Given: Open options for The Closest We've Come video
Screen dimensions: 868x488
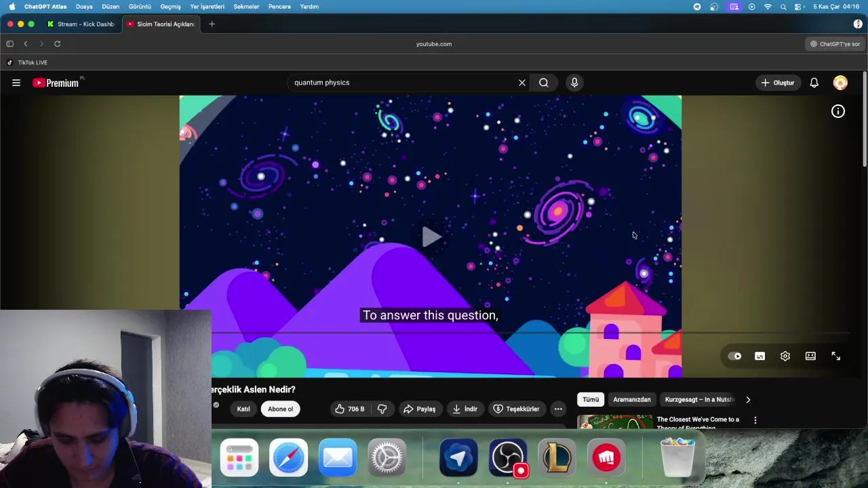Looking at the screenshot, I should 755,420.
